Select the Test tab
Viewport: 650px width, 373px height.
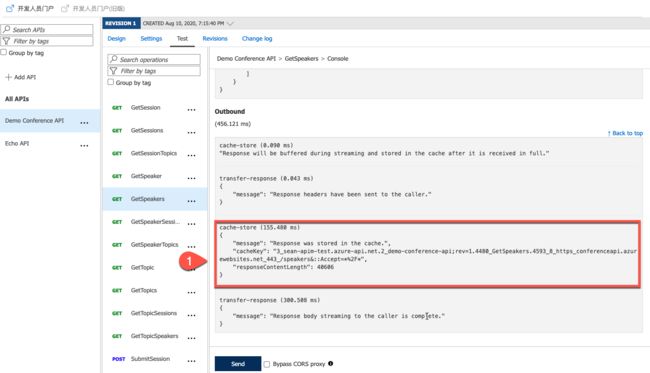pos(182,38)
